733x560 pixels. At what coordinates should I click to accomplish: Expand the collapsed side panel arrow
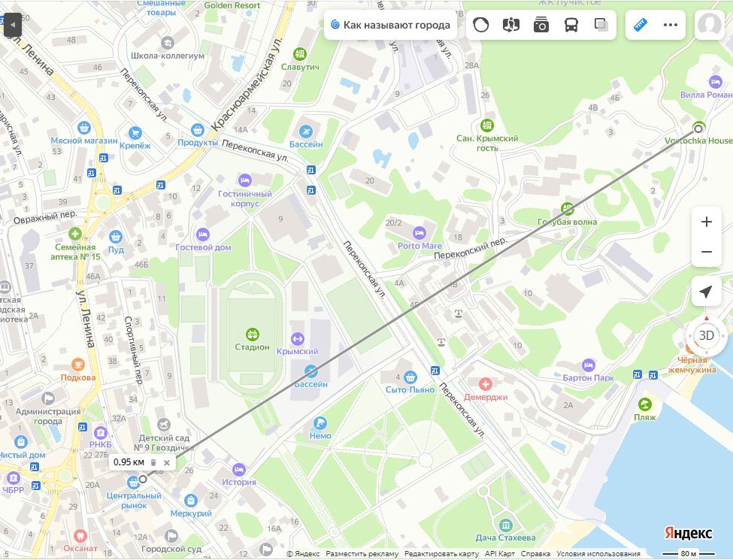point(12,25)
